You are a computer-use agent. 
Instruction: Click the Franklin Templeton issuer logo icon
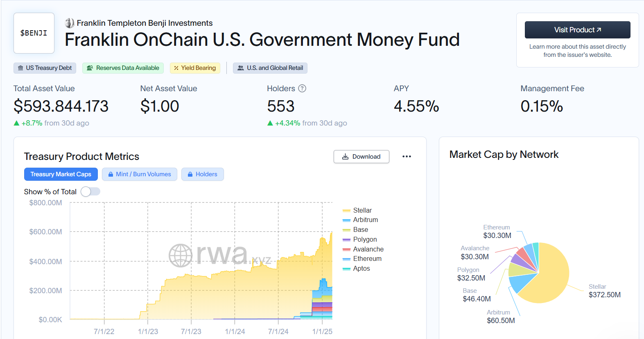[70, 23]
